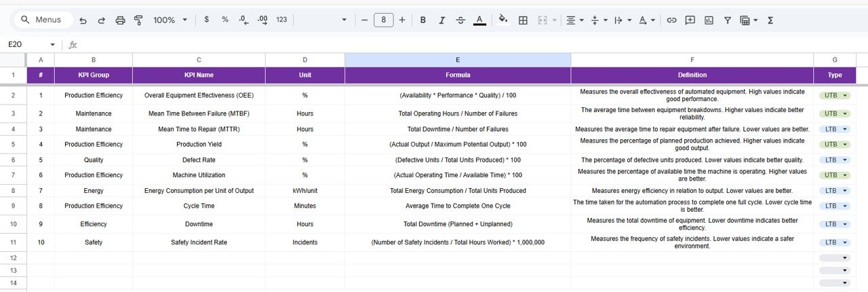Click the Print icon
This screenshot has width=868, height=292.
[120, 20]
